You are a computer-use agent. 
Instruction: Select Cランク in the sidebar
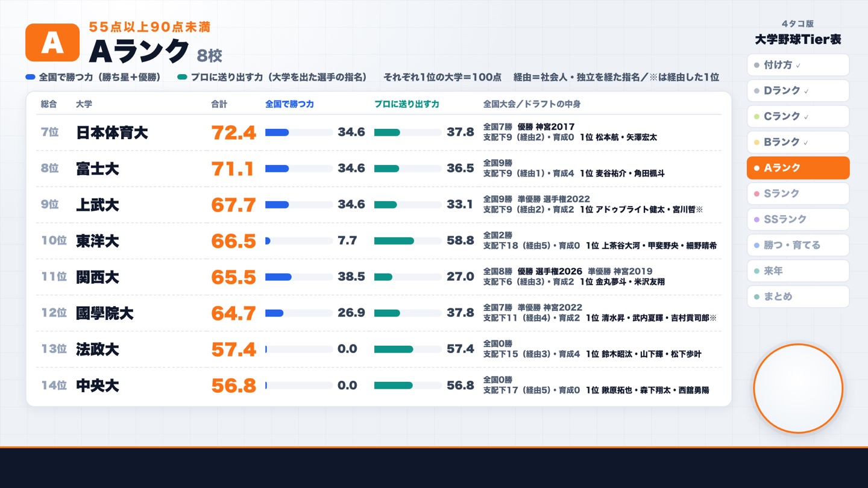797,116
